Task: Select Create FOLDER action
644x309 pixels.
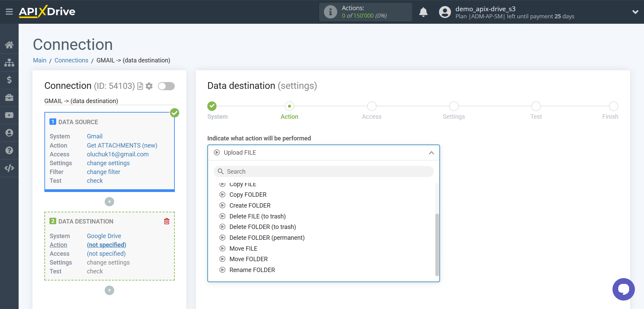Action: (250, 206)
